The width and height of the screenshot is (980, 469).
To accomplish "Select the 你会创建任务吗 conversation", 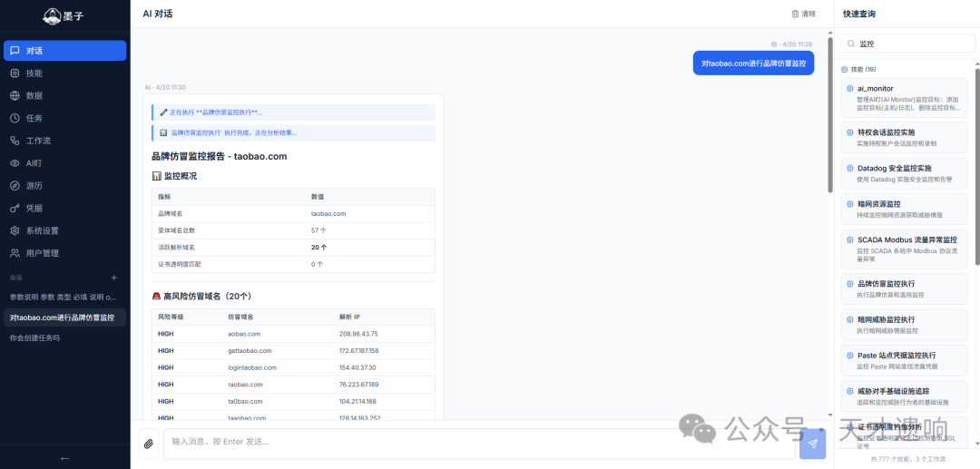I will 34,337.
